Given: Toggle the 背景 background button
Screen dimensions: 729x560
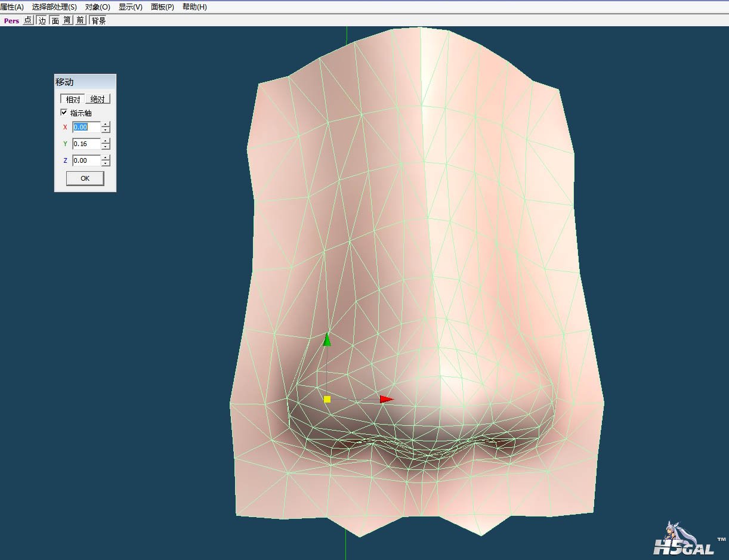Looking at the screenshot, I should (98, 20).
